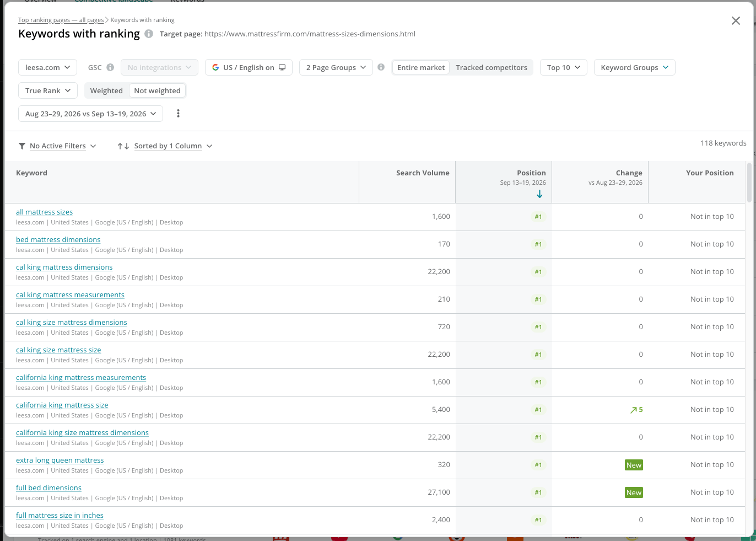The image size is (756, 541).
Task: Go to Top ranking pages breadcrumb
Action: 61,20
